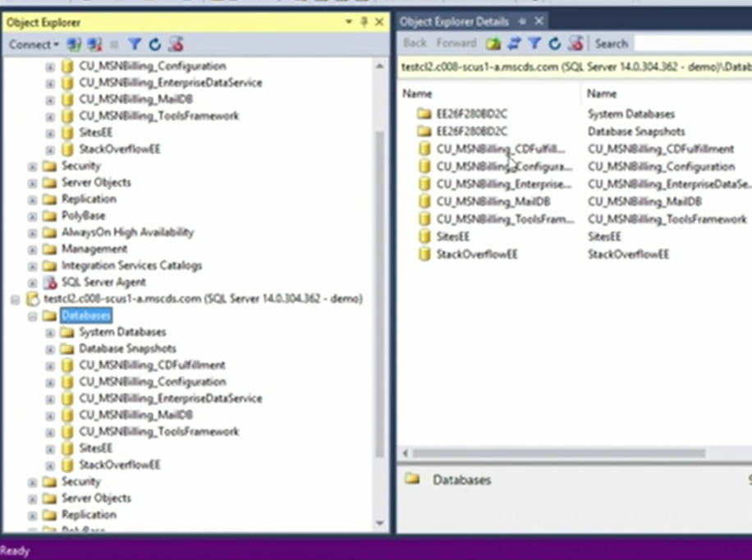Click the System Databases folder icon in tree
752x560 pixels.
click(67, 332)
